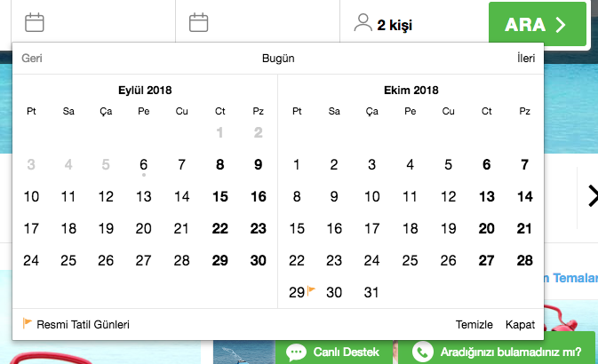Image resolution: width=598 pixels, height=364 pixels.
Task: Select 3 in Ekim 2018
Action: [x=371, y=164]
